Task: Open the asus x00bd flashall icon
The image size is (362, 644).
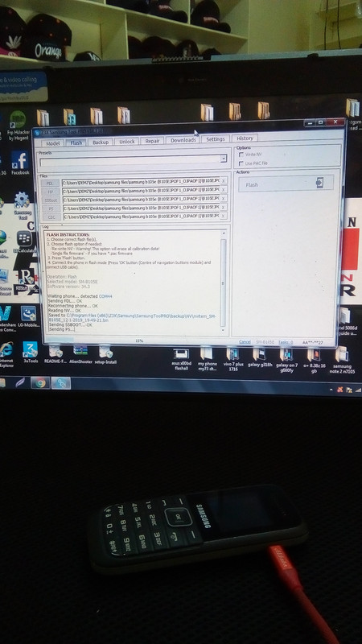Action: coord(182,359)
